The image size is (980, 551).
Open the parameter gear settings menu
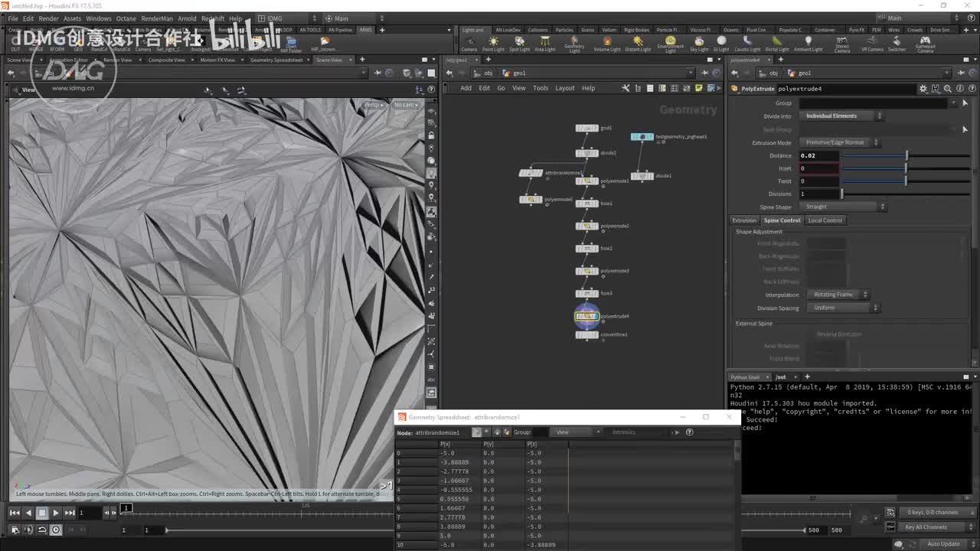pyautogui.click(x=923, y=89)
